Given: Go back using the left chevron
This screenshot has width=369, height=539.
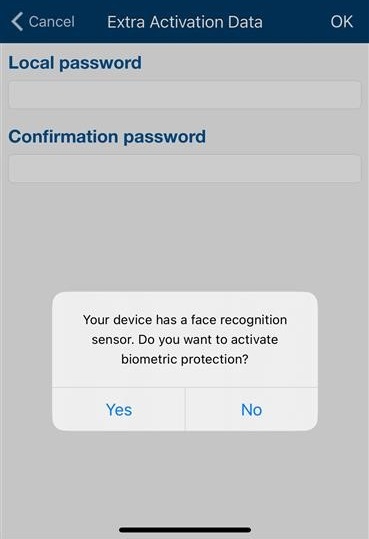Looking at the screenshot, I should [x=17, y=21].
